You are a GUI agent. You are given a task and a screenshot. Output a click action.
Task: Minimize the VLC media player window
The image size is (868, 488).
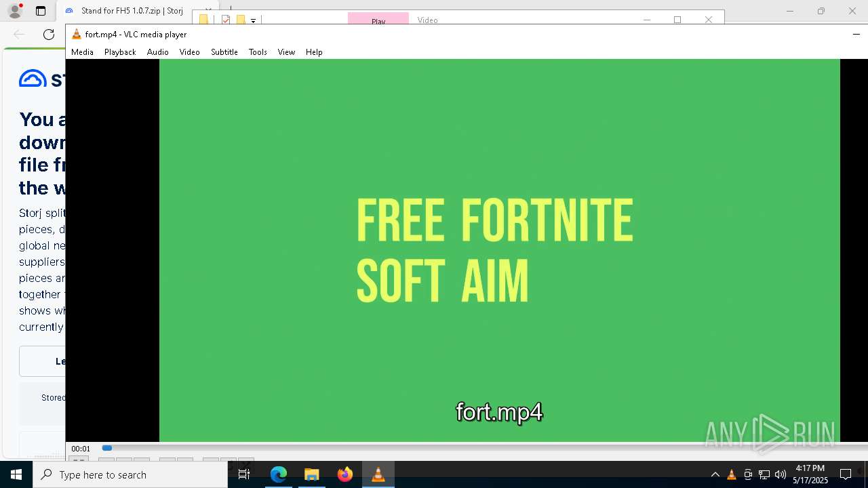[856, 35]
